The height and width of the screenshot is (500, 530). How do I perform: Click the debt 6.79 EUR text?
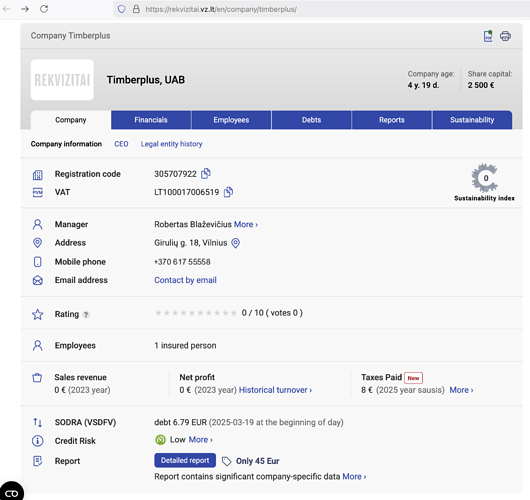[180, 423]
